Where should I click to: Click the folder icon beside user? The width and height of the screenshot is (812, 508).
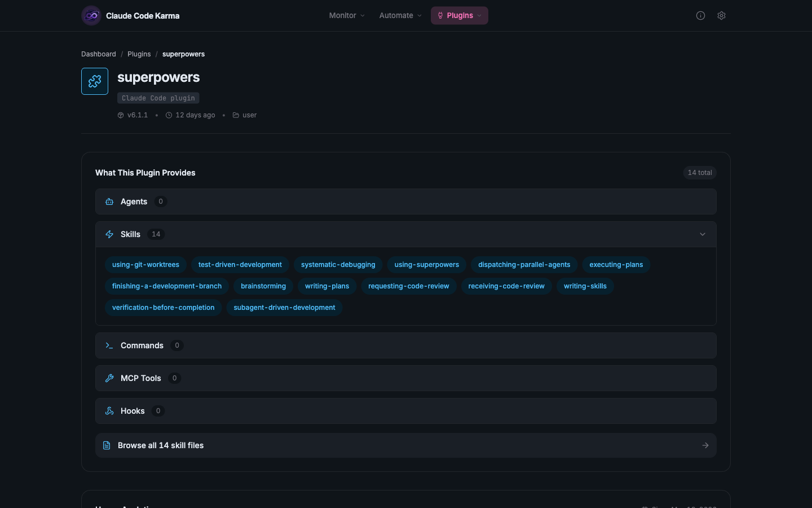point(236,115)
